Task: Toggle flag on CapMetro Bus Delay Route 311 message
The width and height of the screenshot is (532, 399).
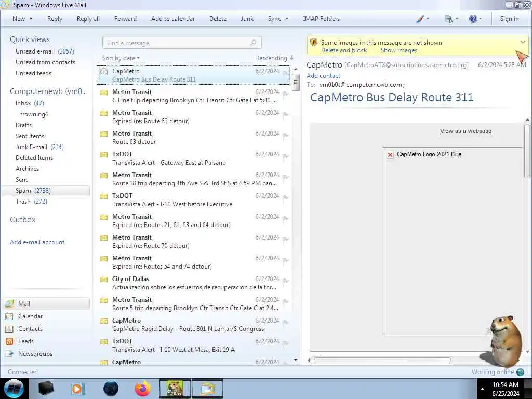Action: coord(285,73)
